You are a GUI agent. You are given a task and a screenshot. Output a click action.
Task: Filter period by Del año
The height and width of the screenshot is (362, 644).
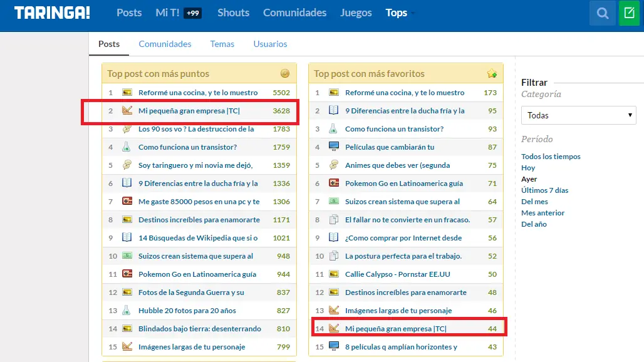(534, 224)
